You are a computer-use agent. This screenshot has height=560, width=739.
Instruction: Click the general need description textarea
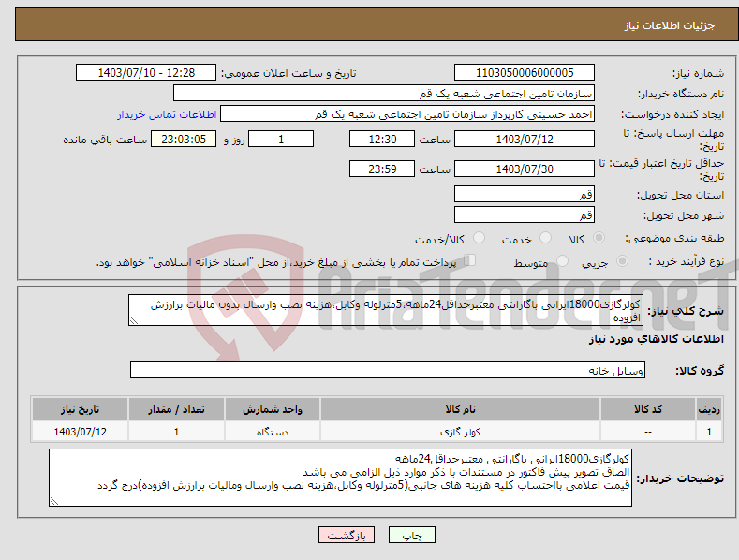click(386, 310)
